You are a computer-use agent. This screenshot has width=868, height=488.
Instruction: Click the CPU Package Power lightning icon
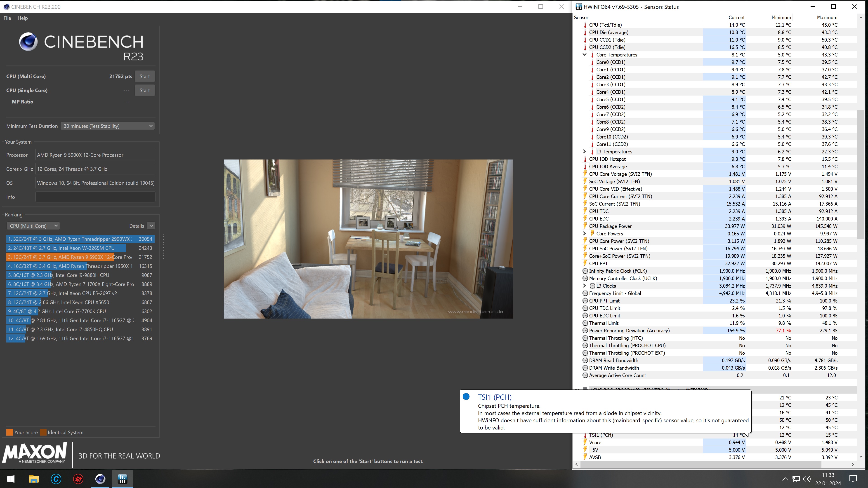[x=585, y=226]
